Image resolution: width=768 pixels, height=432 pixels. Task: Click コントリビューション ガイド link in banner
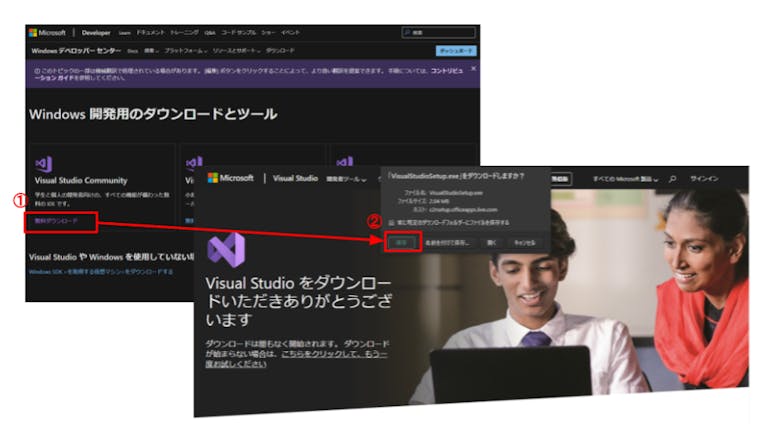pos(447,71)
